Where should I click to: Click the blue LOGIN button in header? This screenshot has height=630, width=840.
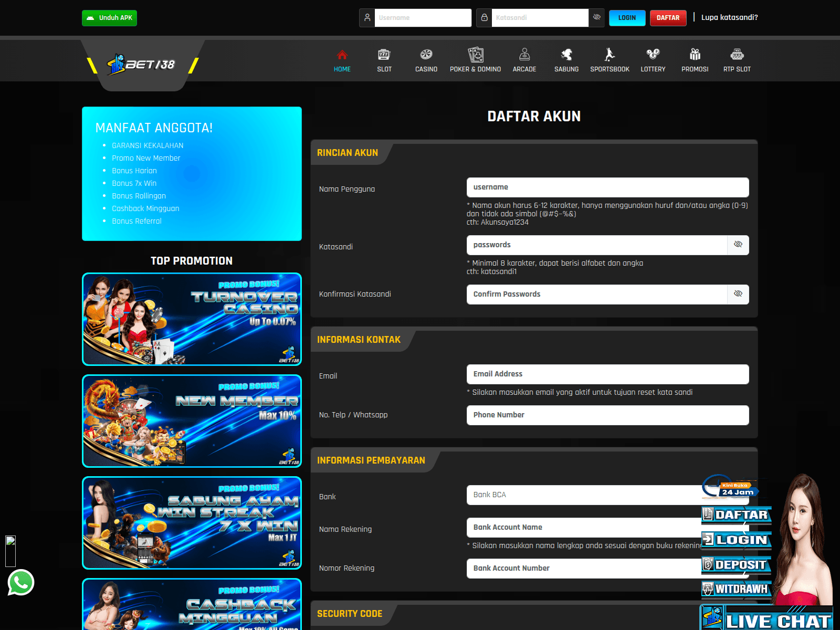tap(627, 18)
